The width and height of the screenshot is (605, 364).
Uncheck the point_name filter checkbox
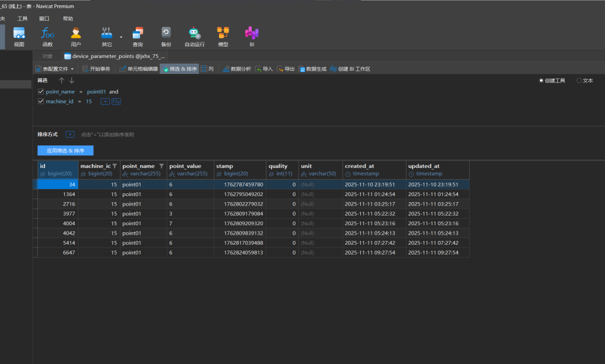41,92
